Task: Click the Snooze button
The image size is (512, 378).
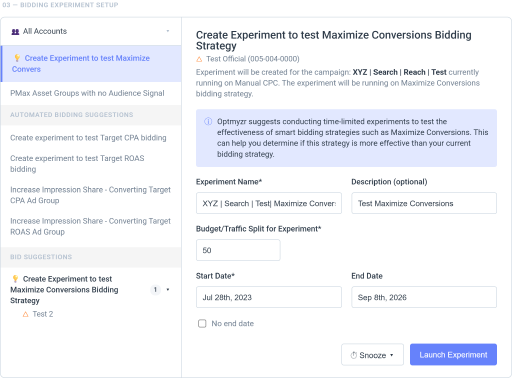Action: [372, 355]
